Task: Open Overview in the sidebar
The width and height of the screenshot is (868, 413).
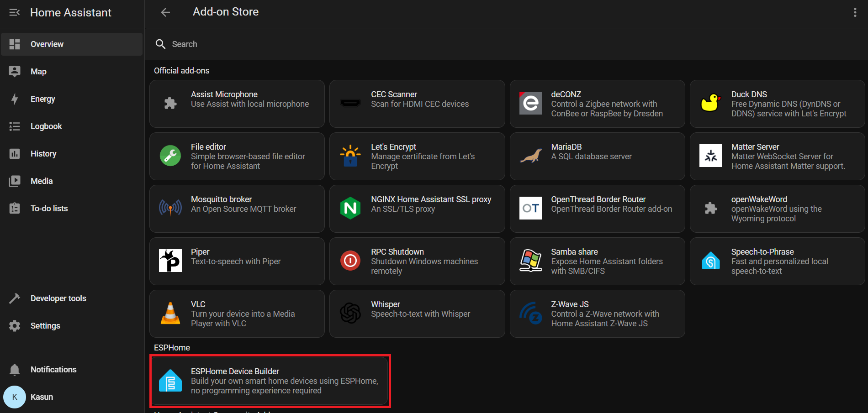Action: pyautogui.click(x=72, y=44)
